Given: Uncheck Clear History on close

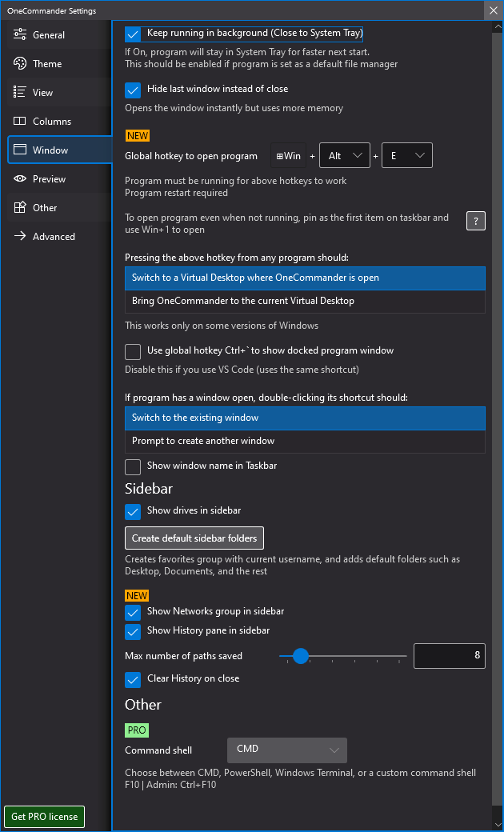Looking at the screenshot, I should [133, 679].
